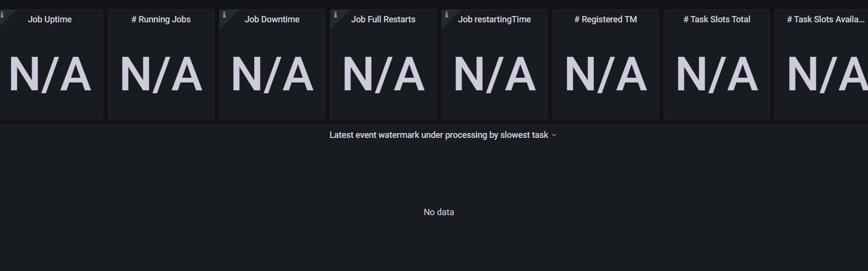Click the # Registered TM panel title
Viewport: 868px width, 271px height.
(x=606, y=19)
